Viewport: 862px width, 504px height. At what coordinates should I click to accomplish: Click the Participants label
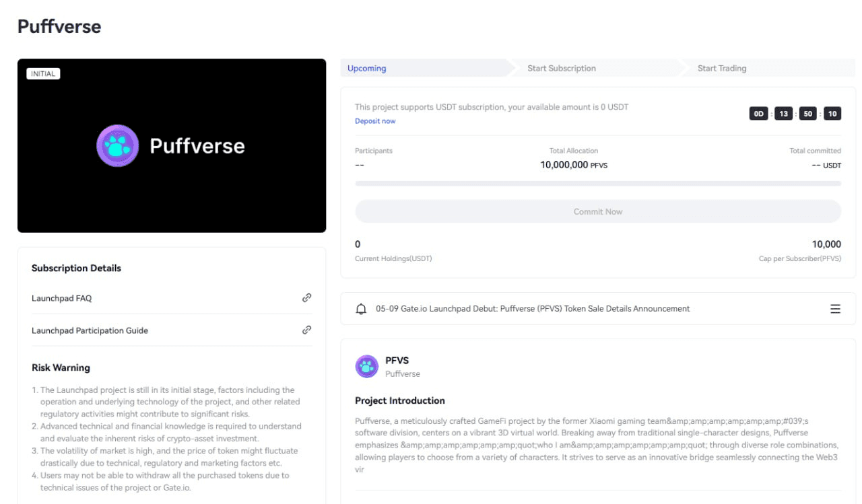click(x=374, y=151)
